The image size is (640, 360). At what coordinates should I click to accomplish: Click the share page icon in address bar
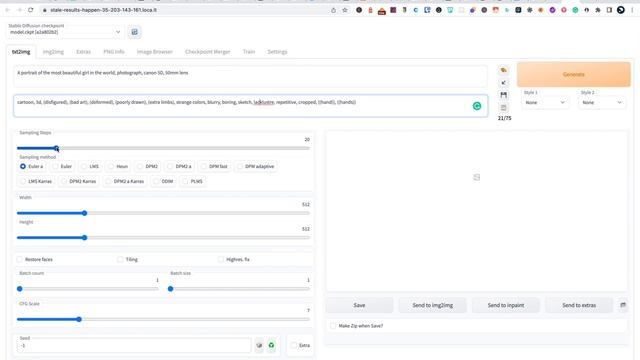pyautogui.click(x=333, y=10)
